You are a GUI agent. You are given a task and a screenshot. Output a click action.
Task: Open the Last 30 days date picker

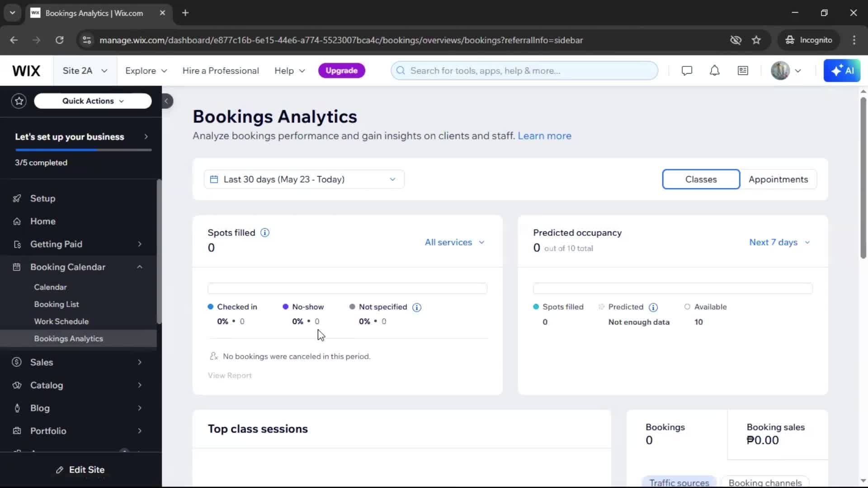click(304, 179)
